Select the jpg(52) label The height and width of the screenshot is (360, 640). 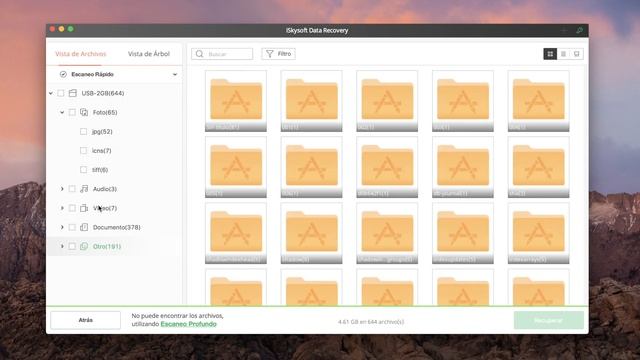102,131
